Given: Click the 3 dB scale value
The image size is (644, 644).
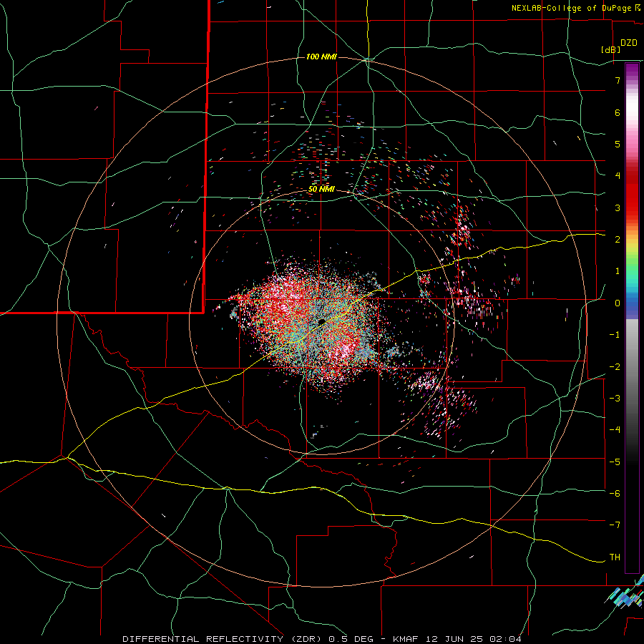Looking at the screenshot, I should [x=618, y=208].
